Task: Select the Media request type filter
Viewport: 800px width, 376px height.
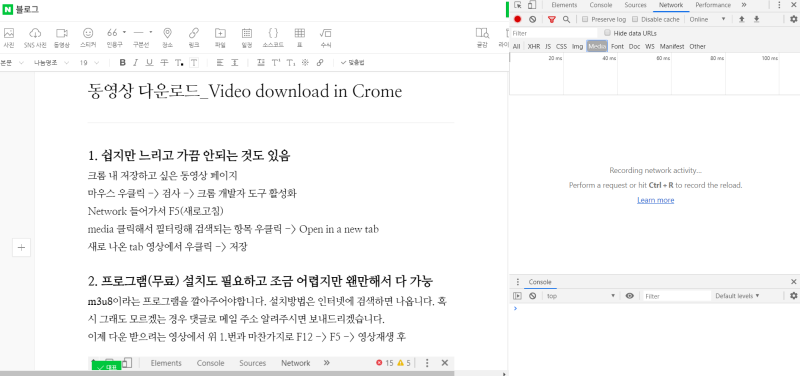Action: coord(597,46)
